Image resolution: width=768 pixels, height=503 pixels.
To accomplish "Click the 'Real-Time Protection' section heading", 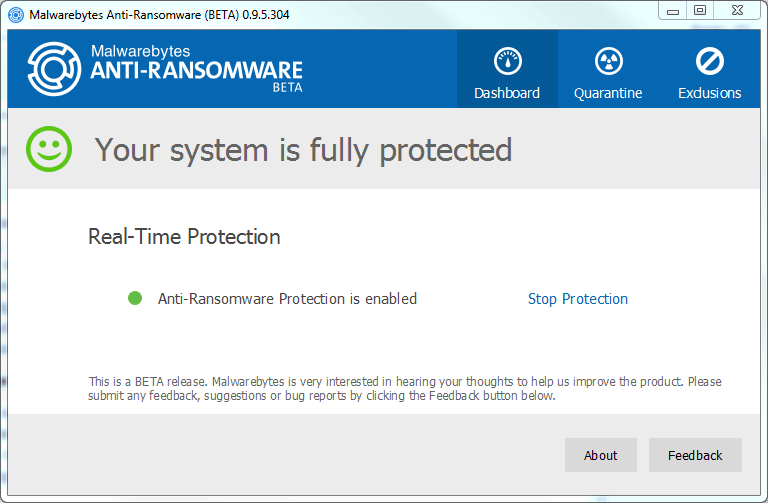I will coord(184,237).
